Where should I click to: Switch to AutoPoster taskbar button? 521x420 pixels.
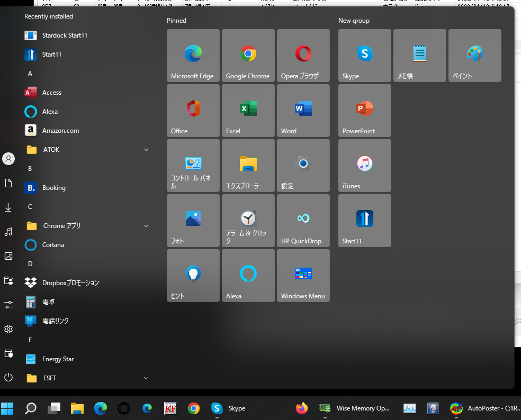pyautogui.click(x=484, y=408)
